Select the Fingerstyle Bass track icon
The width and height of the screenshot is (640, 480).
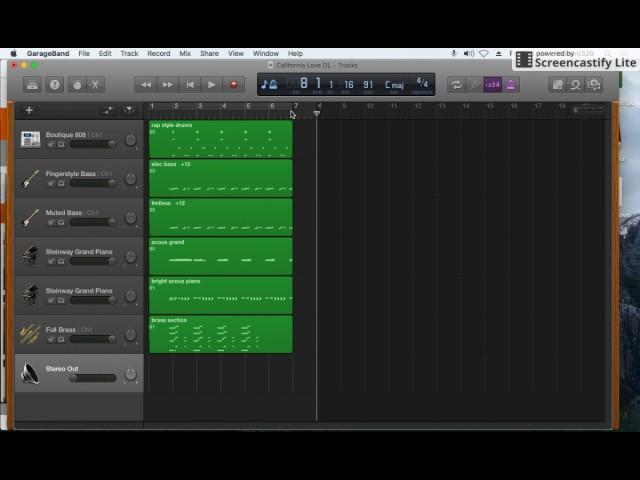[x=31, y=178]
